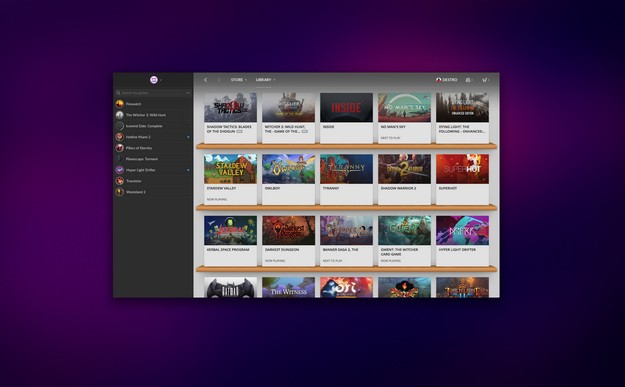Open the Hyper Light Drifter shelf tile
Image resolution: width=625 pixels, height=387 pixels.
pos(462,240)
